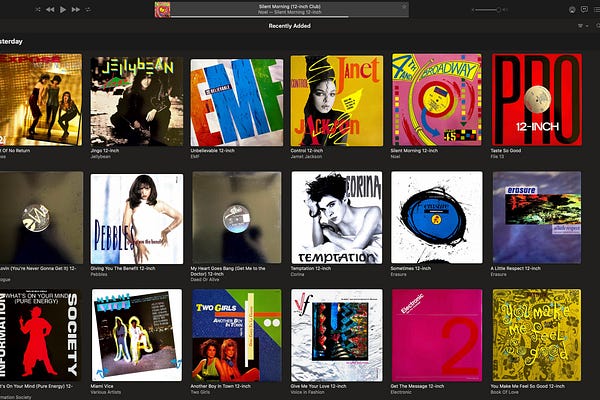Click the high-volume speaker icon
The image size is (600, 400).
tap(505, 10)
